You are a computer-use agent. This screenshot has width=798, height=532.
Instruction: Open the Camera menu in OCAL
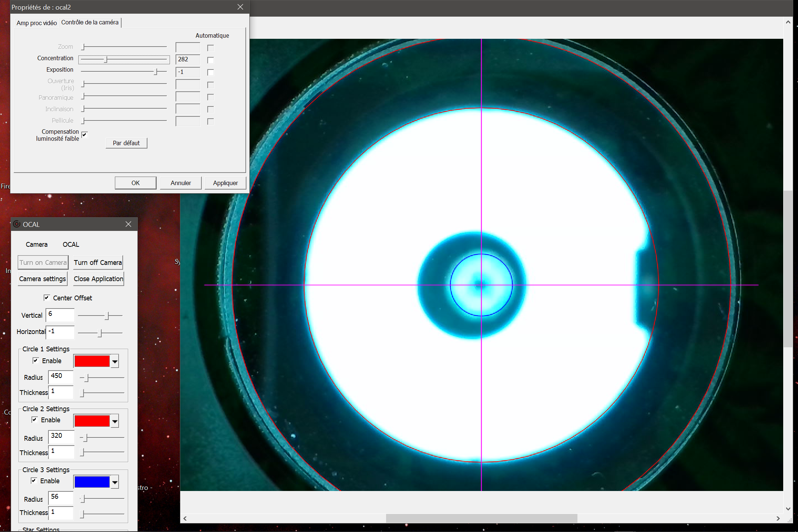tap(37, 245)
